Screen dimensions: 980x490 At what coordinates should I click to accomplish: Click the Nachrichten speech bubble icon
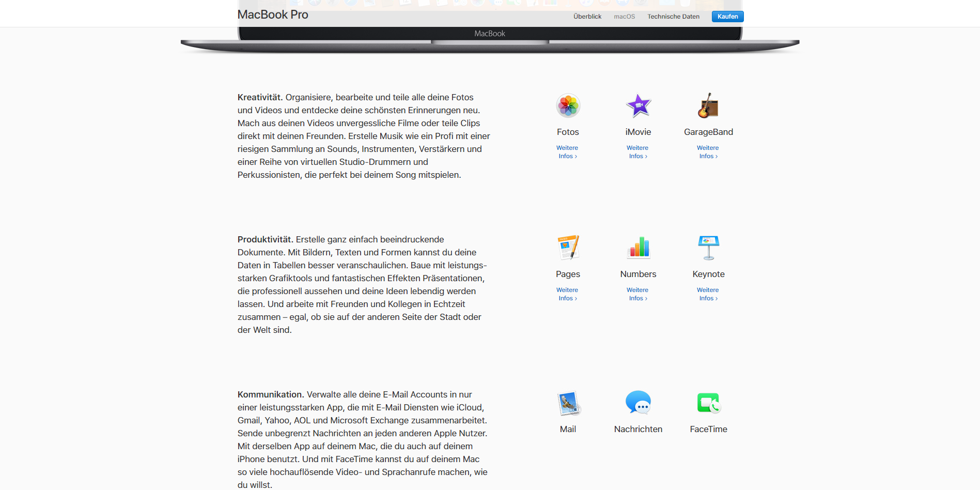point(638,403)
